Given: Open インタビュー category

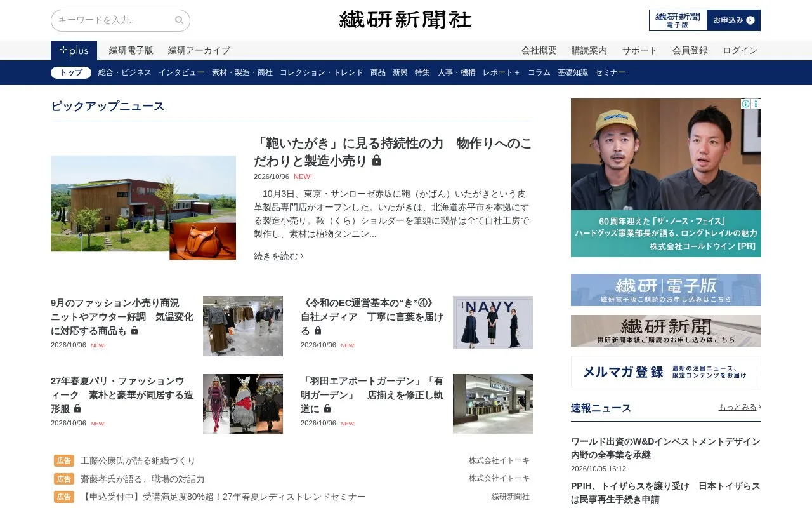Looking at the screenshot, I should [x=181, y=72].
